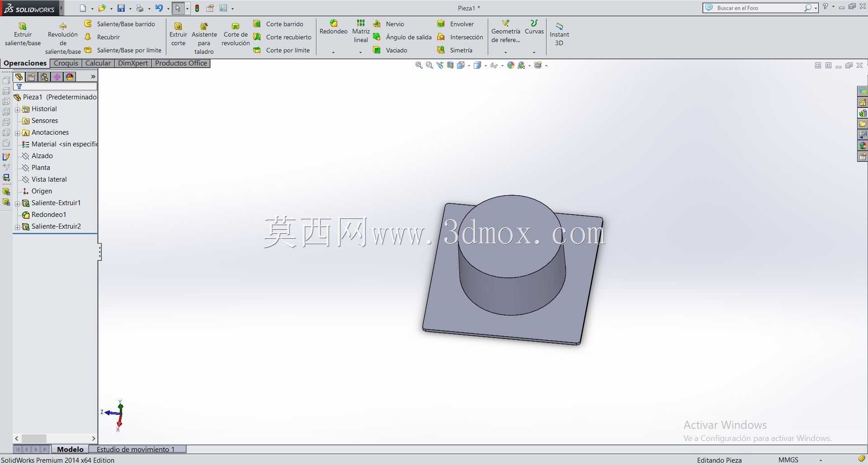
Task: Open the ConfigurationManager tab icon
Action: (44, 77)
